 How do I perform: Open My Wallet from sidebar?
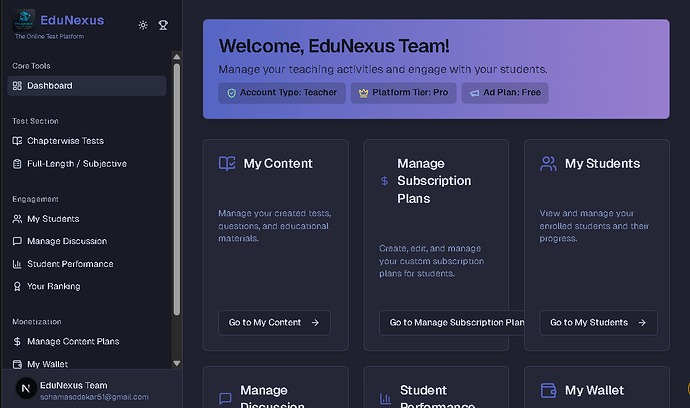click(x=87, y=364)
